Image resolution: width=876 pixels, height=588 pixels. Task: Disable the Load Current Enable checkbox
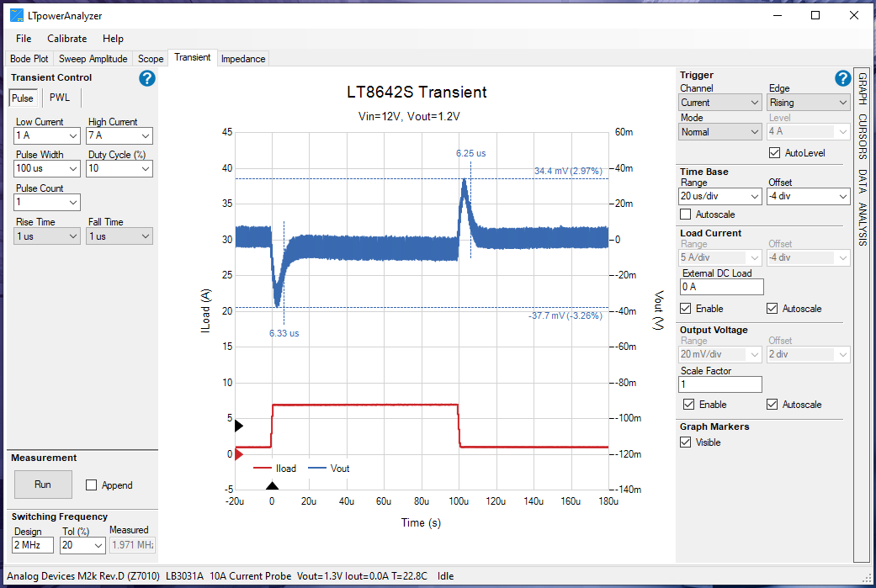[688, 308]
